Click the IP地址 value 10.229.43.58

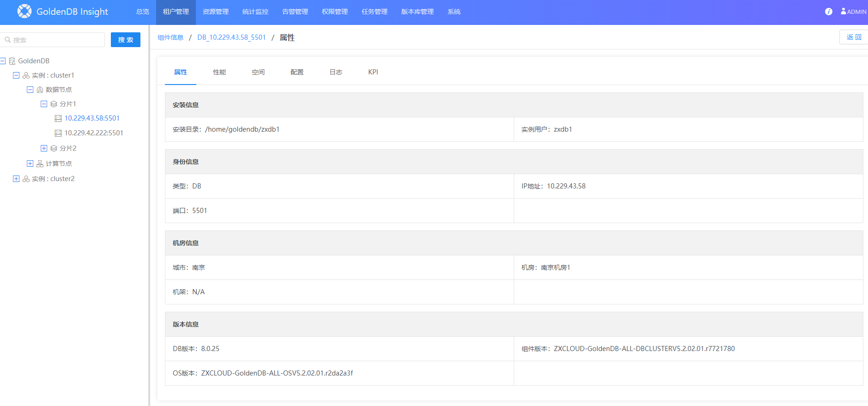[566, 186]
